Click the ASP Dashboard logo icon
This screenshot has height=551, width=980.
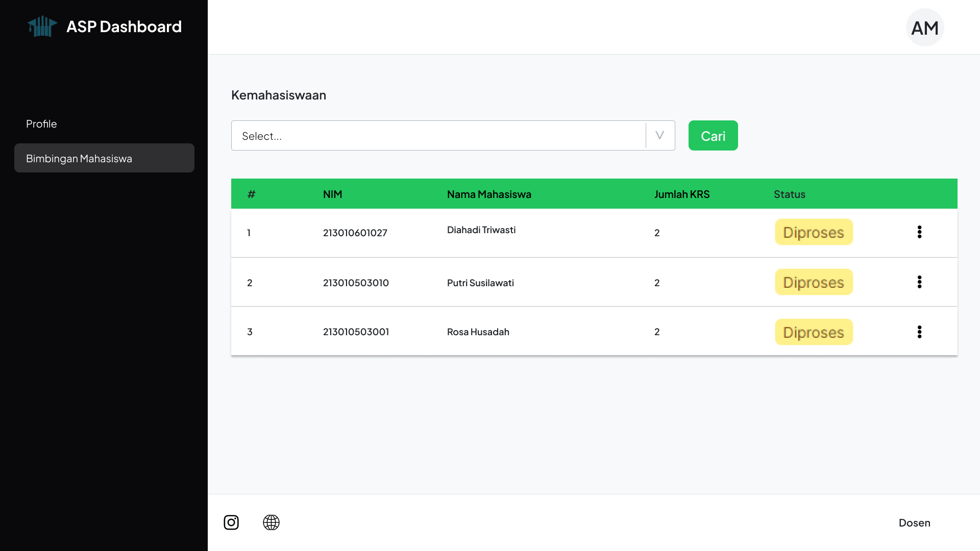click(x=42, y=27)
